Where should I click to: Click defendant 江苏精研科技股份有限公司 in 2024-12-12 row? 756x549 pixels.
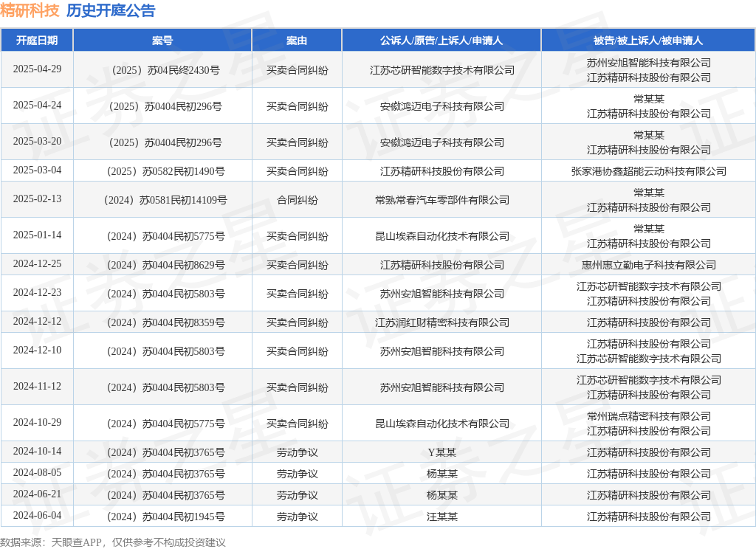(648, 322)
